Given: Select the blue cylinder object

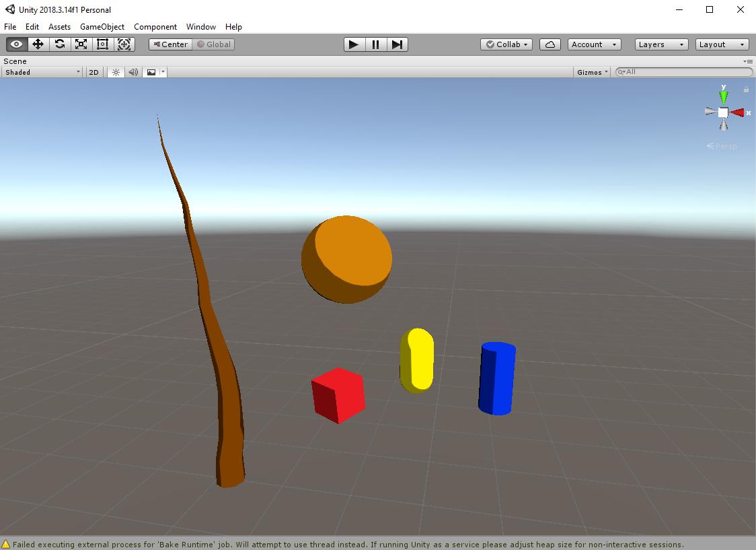Looking at the screenshot, I should [x=497, y=378].
